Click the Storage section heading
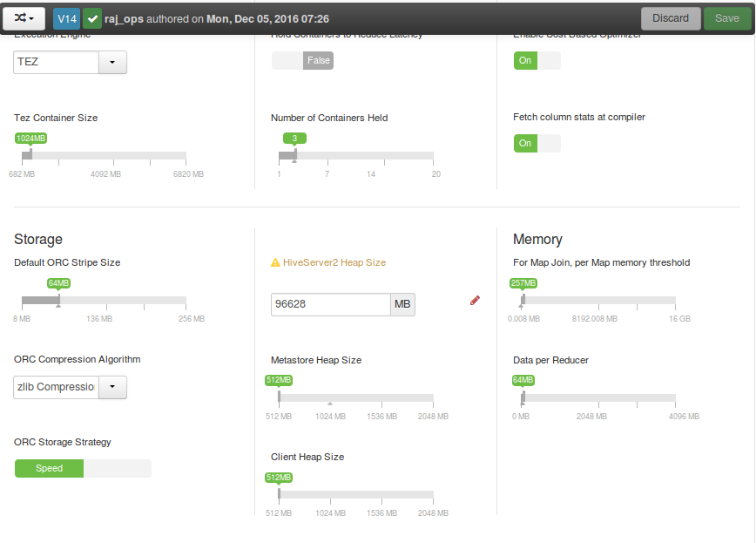 (38, 240)
